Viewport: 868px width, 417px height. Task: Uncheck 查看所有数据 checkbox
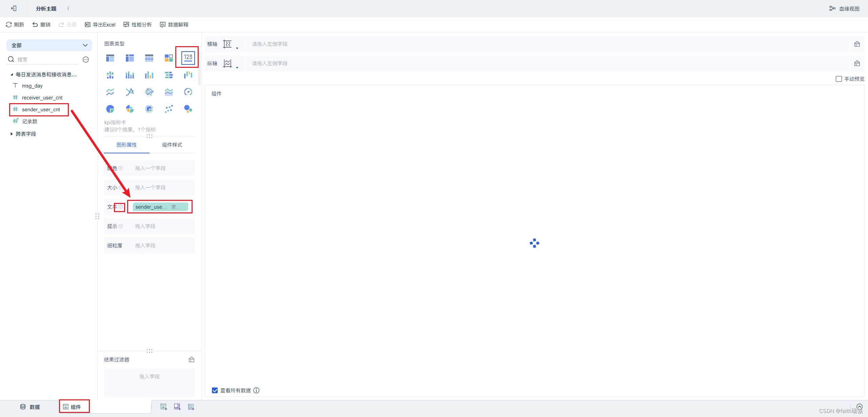coord(215,391)
